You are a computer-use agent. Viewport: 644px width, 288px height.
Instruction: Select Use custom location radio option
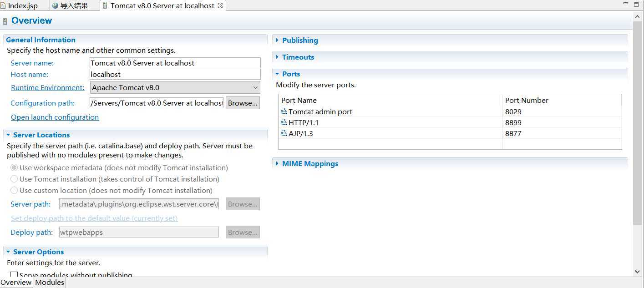[x=14, y=190]
